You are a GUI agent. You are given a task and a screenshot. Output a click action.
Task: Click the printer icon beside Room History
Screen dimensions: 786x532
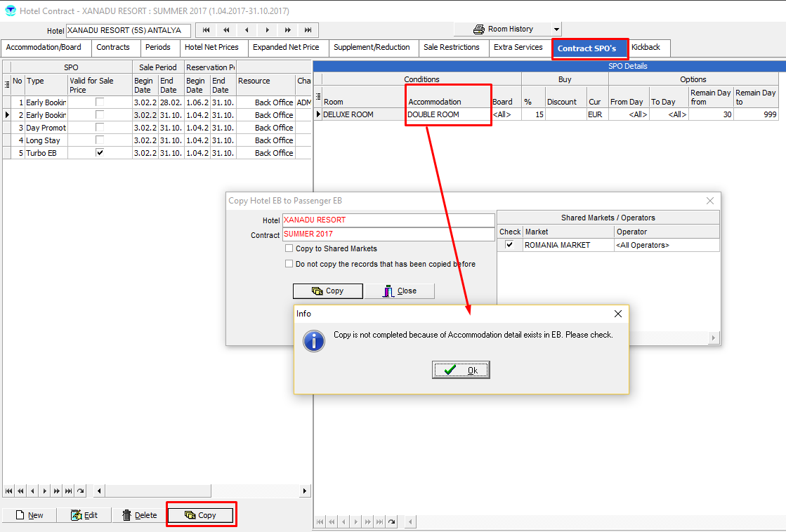tap(479, 29)
